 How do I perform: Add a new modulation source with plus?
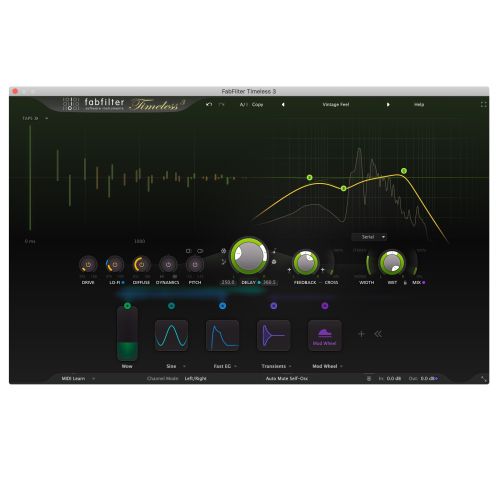click(x=361, y=334)
